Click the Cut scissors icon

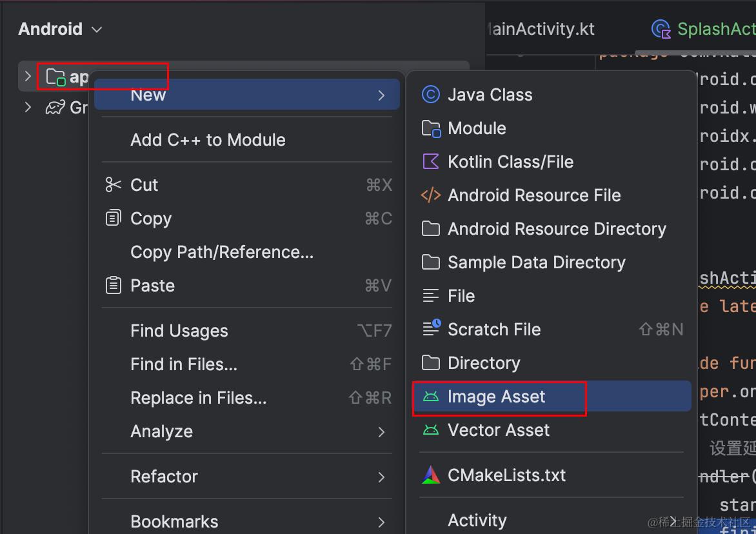(x=113, y=185)
